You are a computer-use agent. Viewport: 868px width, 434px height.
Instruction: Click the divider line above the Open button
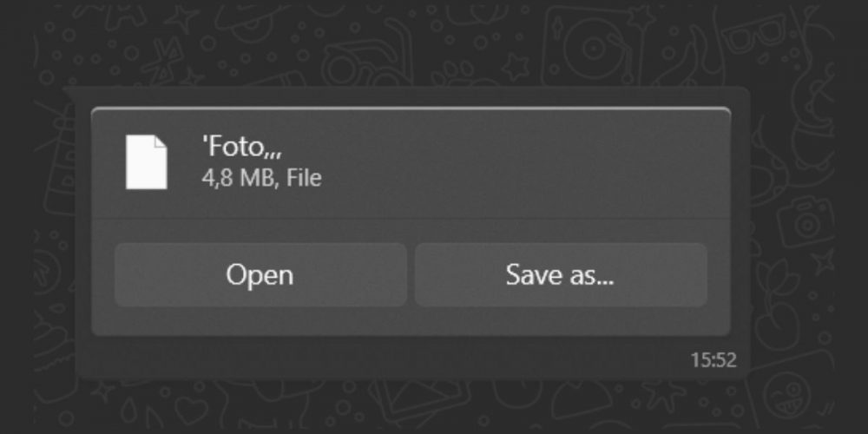(x=411, y=219)
